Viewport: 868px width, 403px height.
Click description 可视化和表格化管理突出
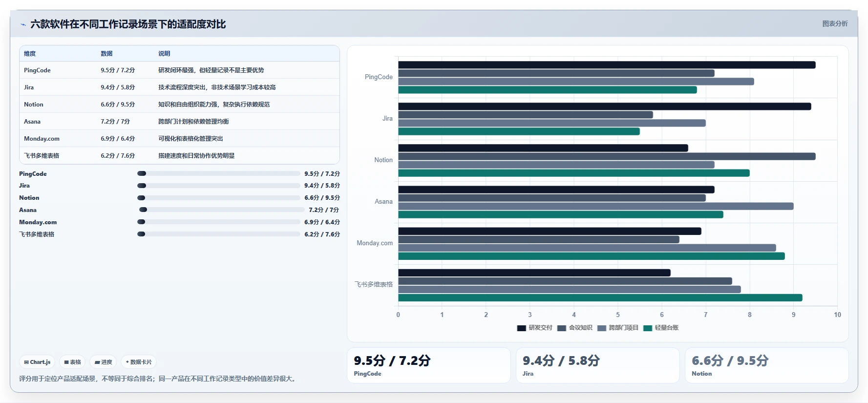pos(191,139)
